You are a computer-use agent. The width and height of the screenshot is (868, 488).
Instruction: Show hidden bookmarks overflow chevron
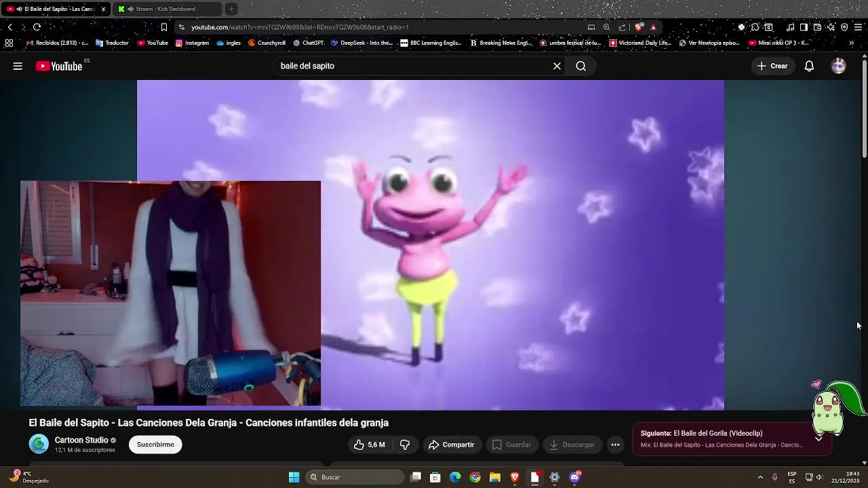[851, 43]
